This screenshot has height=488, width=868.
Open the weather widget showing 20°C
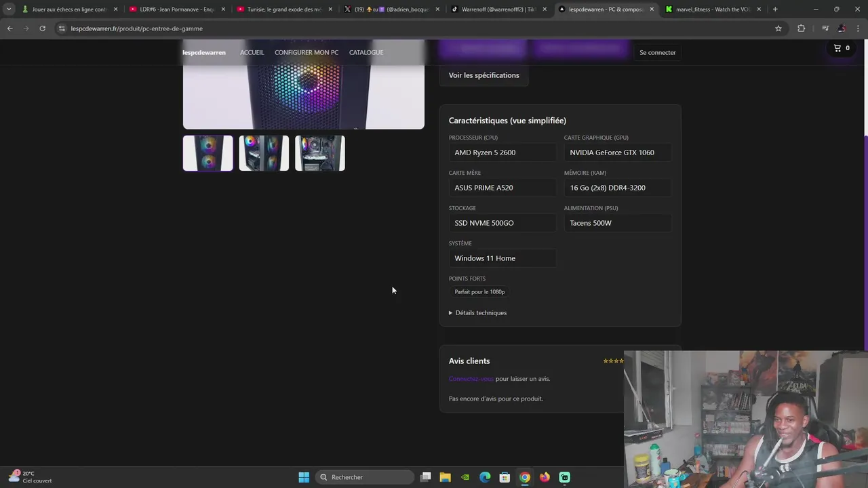[x=31, y=477]
